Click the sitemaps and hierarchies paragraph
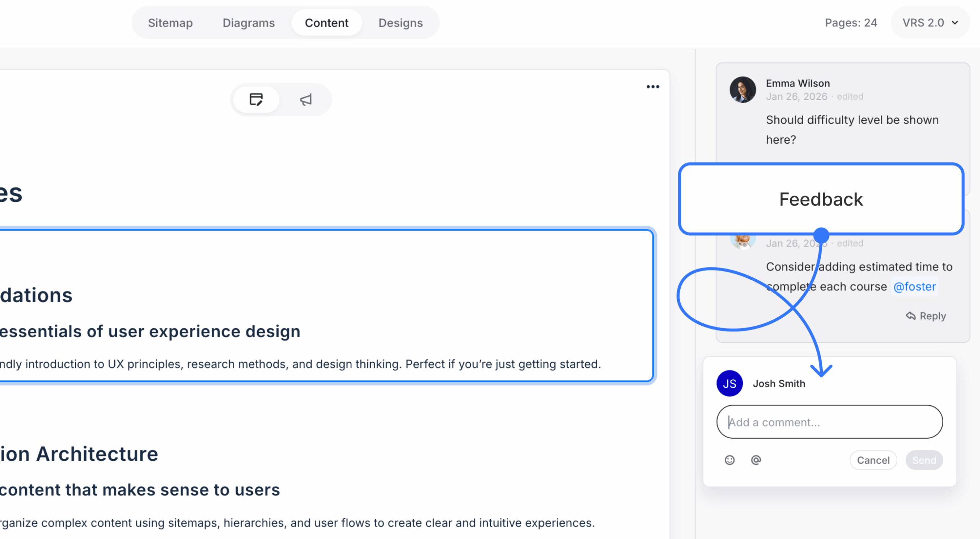Screen dimensions: 980x539 [297, 523]
